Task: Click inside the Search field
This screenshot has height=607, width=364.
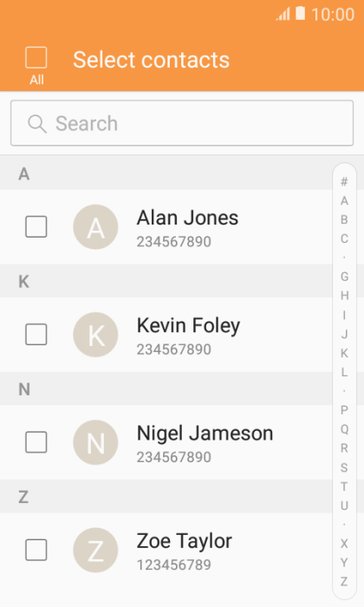Action: [x=182, y=123]
